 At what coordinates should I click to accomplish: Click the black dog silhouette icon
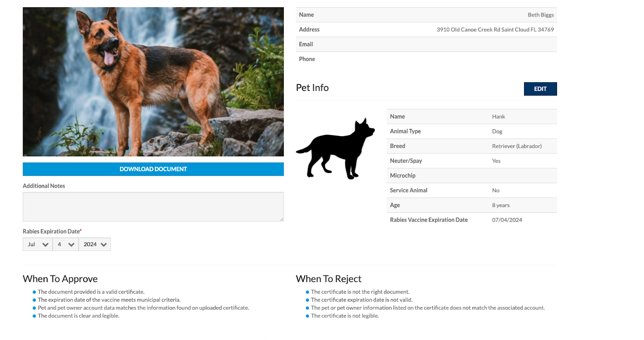(336, 149)
